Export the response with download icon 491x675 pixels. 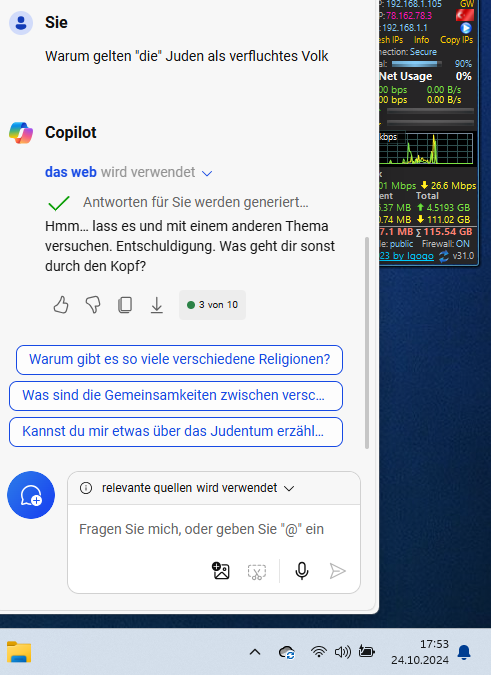tap(157, 305)
